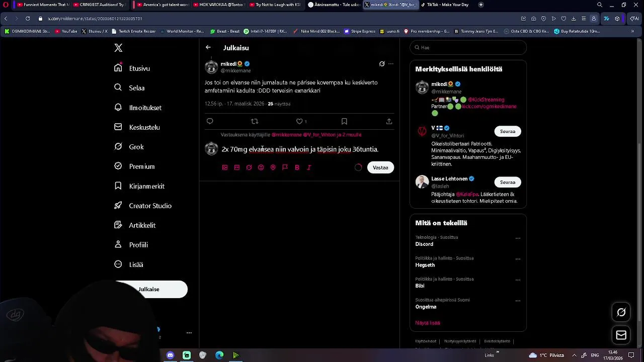Switch to the HOX VAROKAA tab

pyautogui.click(x=218, y=5)
